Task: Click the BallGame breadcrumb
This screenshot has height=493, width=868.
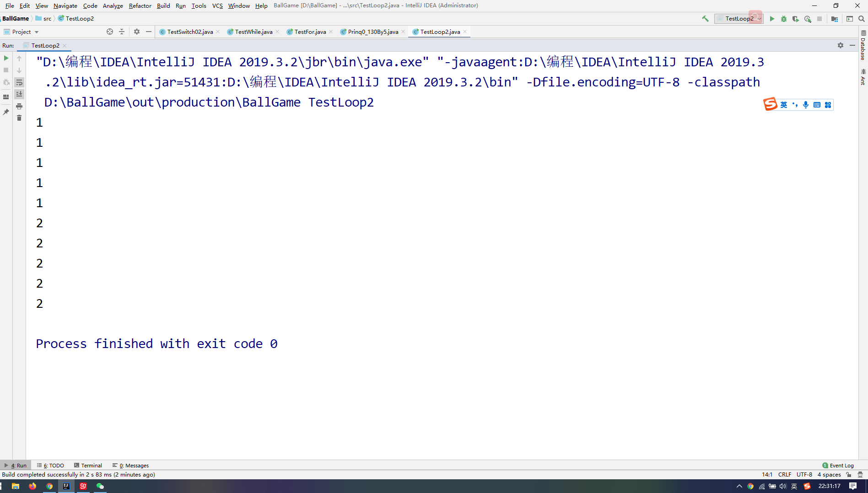Action: (x=16, y=18)
